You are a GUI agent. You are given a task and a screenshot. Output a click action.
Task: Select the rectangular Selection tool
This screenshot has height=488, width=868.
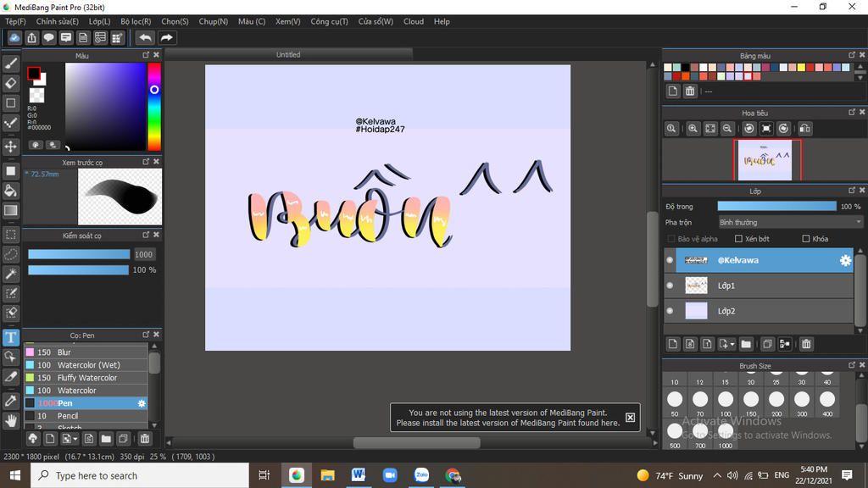tap(10, 235)
